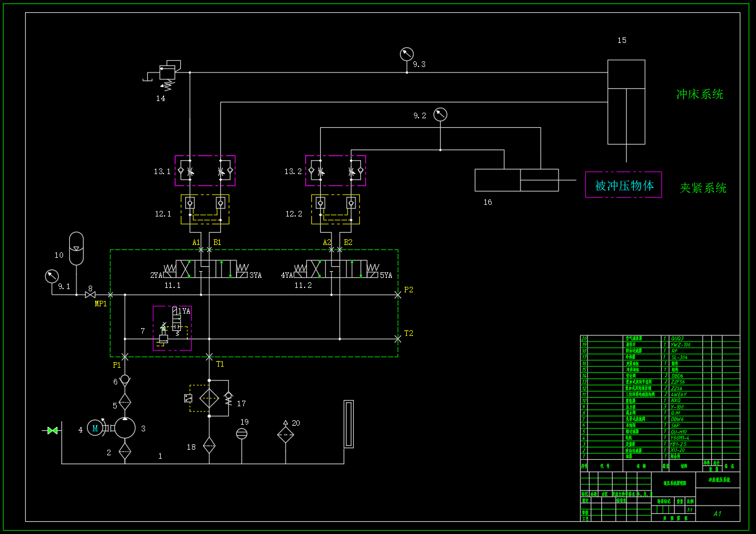The image size is (756, 534).
Task: Click the XU-20 entry in parts list
Action: [678, 450]
